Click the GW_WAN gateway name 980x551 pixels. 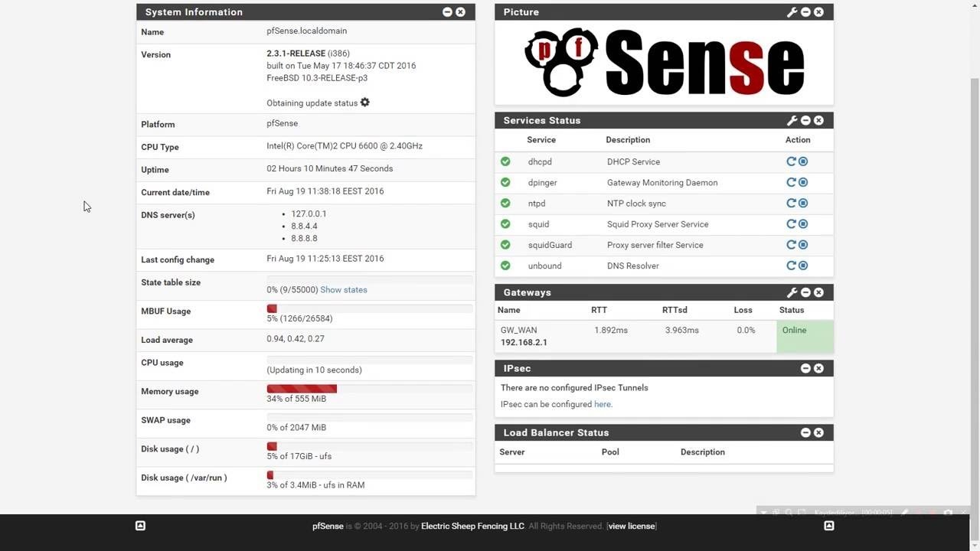click(518, 331)
